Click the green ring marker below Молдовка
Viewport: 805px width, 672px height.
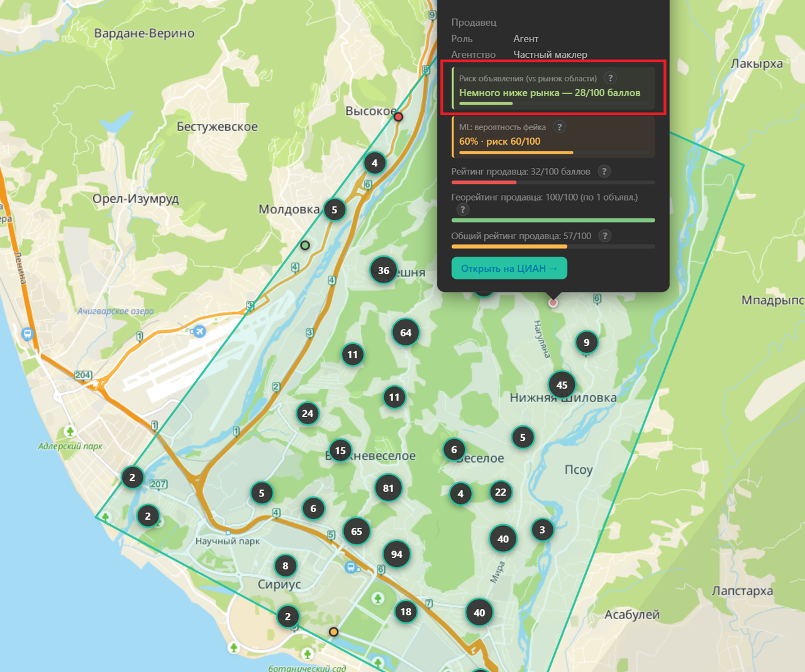305,245
